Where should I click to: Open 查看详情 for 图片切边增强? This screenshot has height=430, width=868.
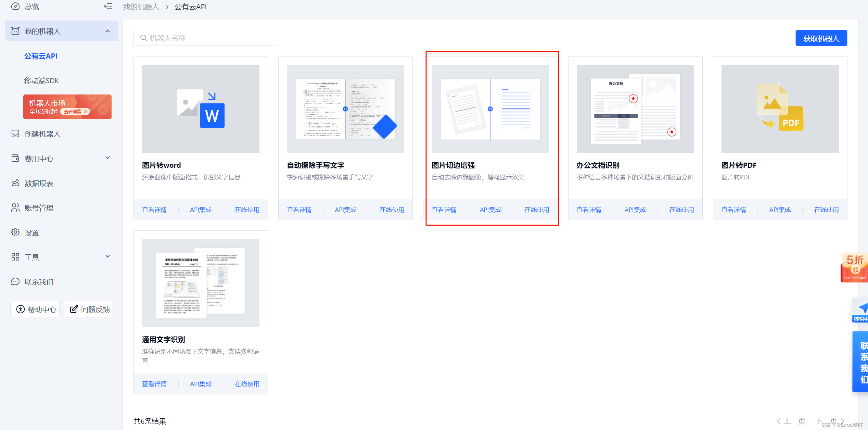pyautogui.click(x=444, y=210)
